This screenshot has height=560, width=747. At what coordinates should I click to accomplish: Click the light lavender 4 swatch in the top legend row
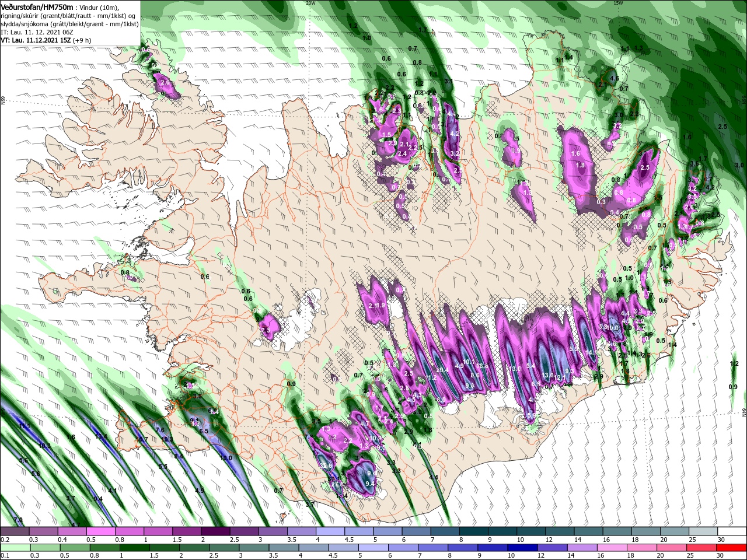(330, 532)
